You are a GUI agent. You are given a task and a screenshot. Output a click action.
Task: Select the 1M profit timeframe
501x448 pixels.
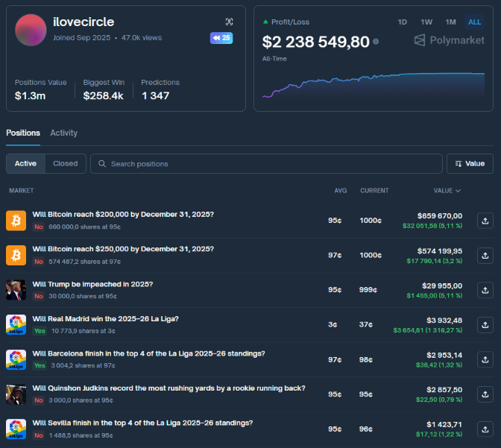click(450, 22)
